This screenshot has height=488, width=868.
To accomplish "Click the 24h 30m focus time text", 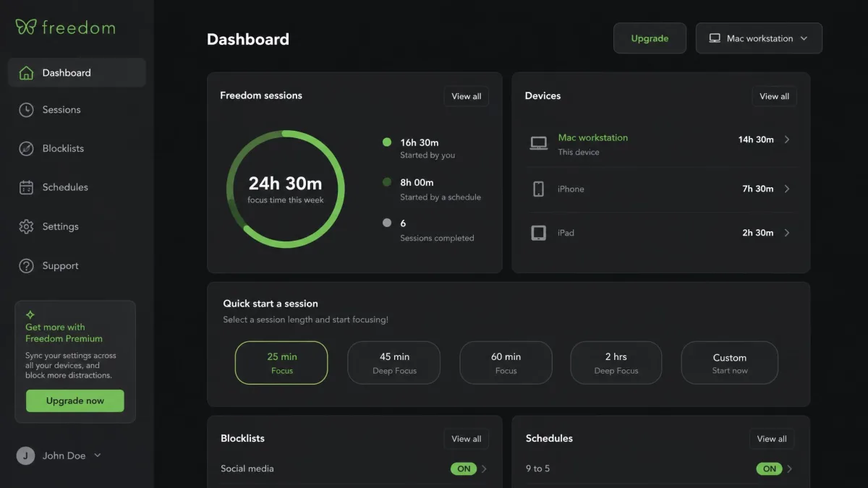I will tap(285, 184).
